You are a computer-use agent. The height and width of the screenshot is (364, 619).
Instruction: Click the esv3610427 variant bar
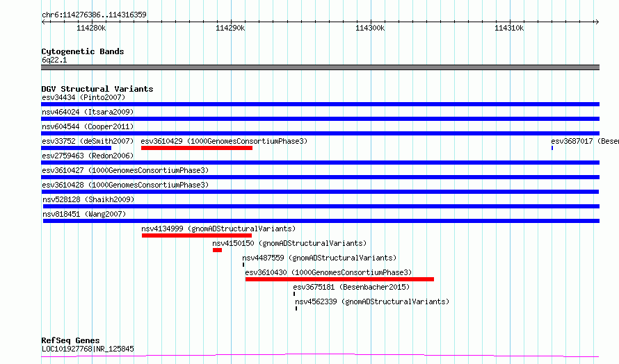click(x=320, y=177)
